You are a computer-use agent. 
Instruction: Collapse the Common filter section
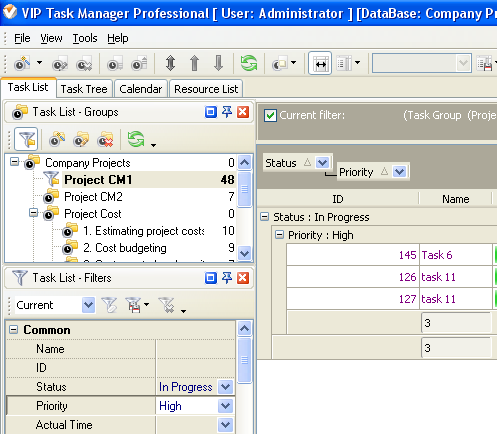tap(13, 330)
